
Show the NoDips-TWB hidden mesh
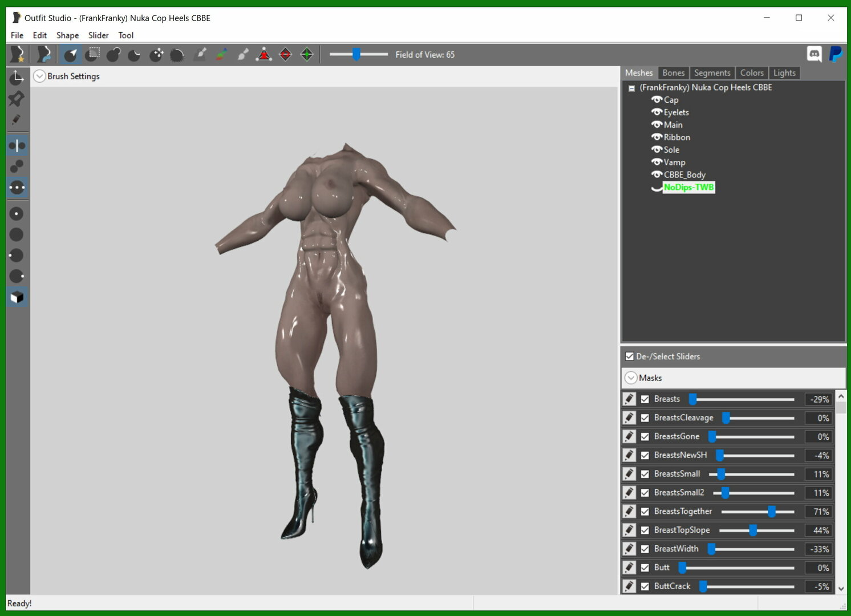tap(657, 188)
